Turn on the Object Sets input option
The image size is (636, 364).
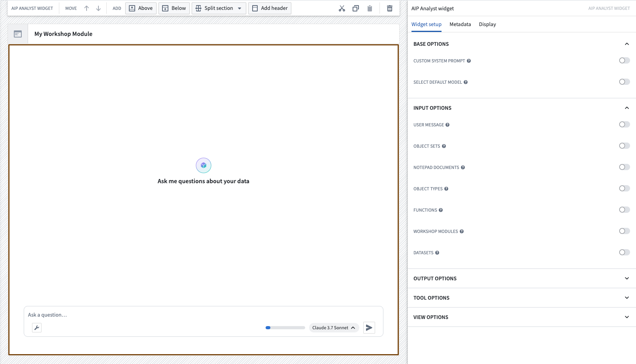[x=624, y=145]
